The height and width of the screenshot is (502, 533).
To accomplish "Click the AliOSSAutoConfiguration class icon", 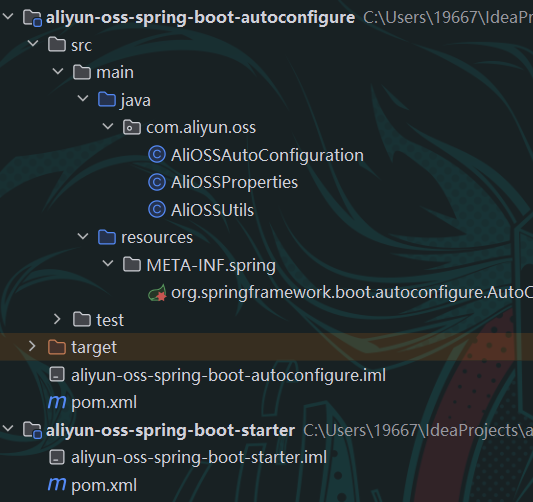I will pos(157,155).
